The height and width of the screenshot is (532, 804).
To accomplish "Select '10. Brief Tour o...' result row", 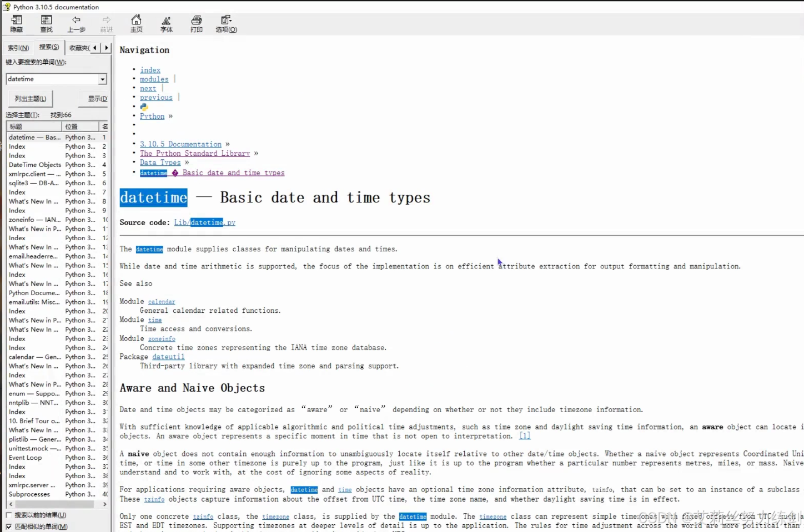I will point(57,421).
